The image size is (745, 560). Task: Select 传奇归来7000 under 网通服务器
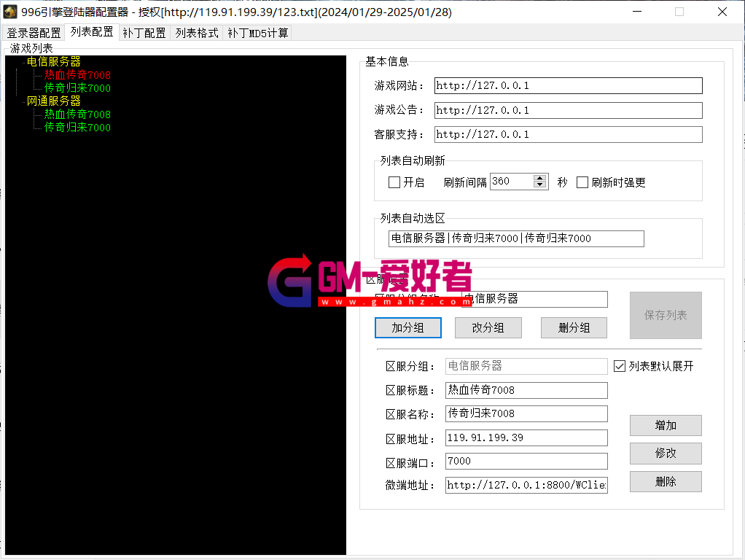pos(77,128)
